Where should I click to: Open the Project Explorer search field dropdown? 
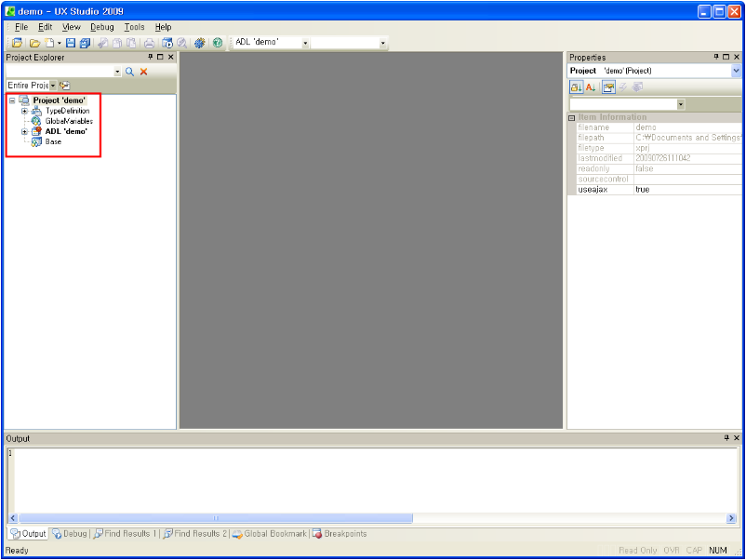click(117, 72)
